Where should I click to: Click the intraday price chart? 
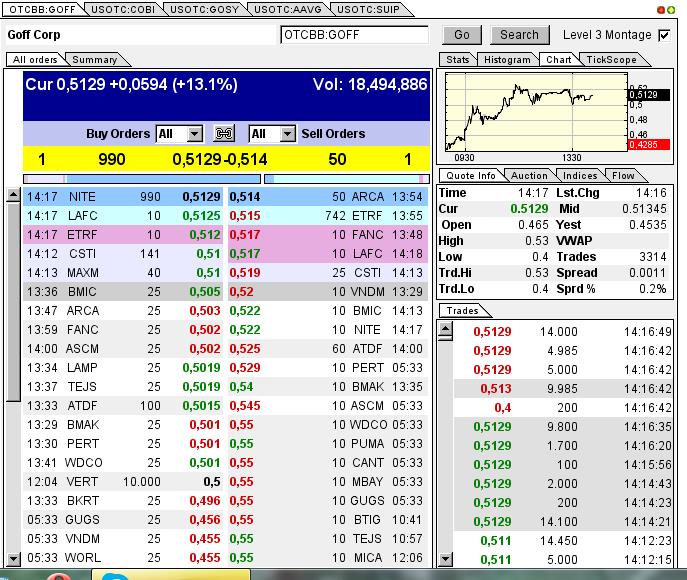[x=536, y=112]
